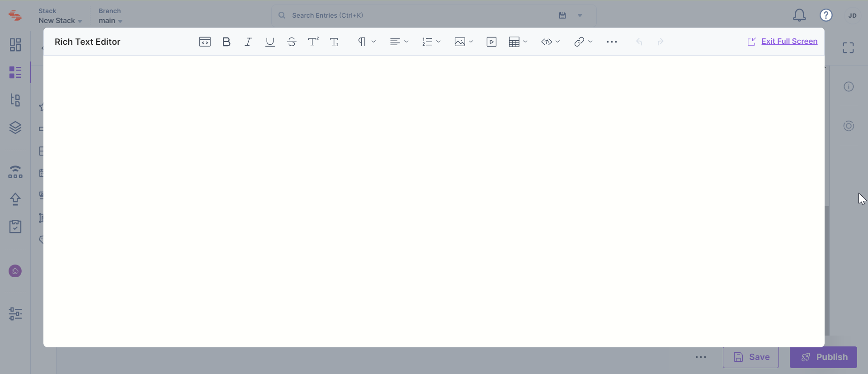Click the Exit Full Screen link
Viewport: 868px width, 374px height.
[x=789, y=41]
